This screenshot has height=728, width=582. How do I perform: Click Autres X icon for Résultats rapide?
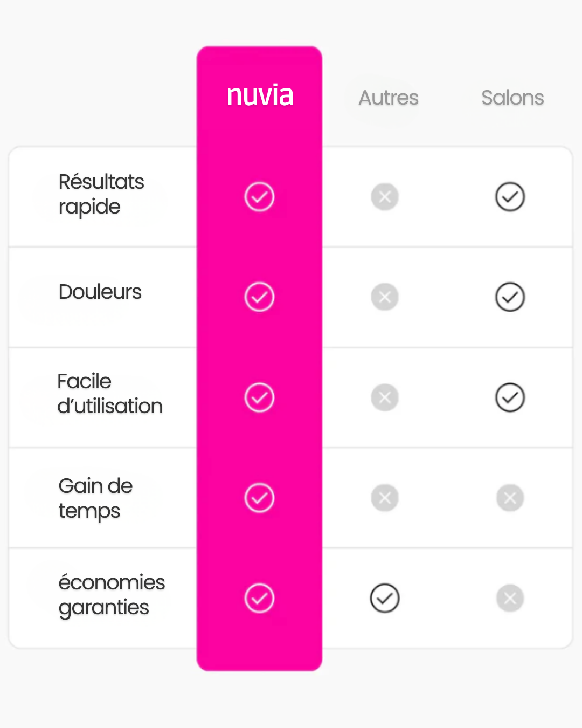coord(385,197)
